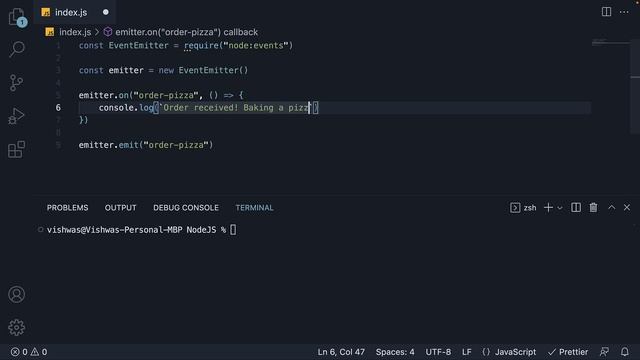This screenshot has width=640, height=360.
Task: Open the feedback icon in status bar
Action: point(604,352)
